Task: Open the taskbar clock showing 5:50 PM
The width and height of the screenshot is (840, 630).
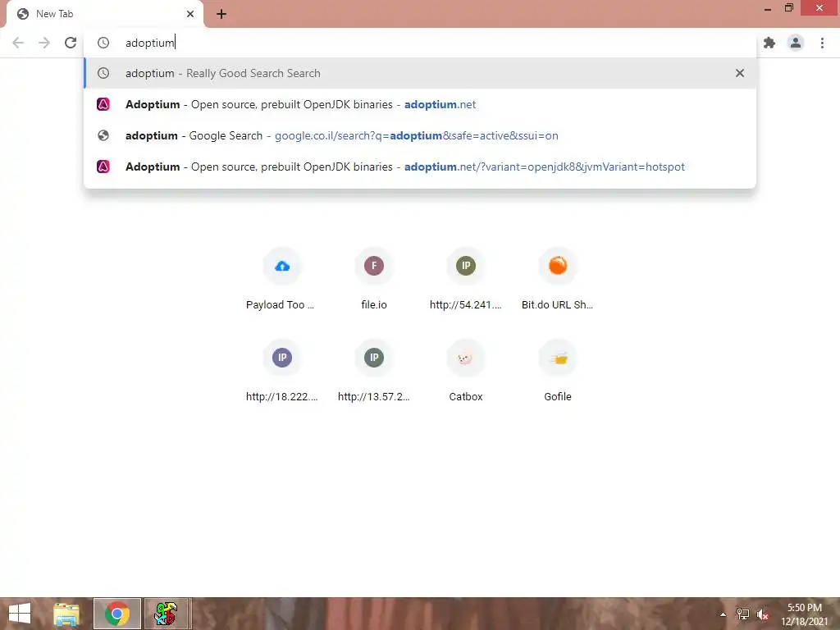Action: (x=804, y=614)
